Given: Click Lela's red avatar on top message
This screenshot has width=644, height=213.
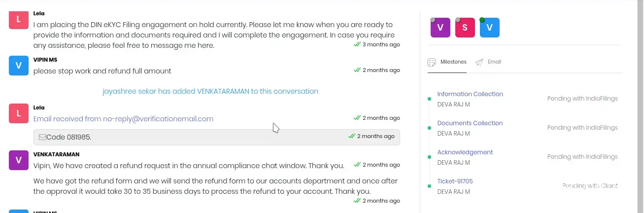Looking at the screenshot, I should click(19, 19).
